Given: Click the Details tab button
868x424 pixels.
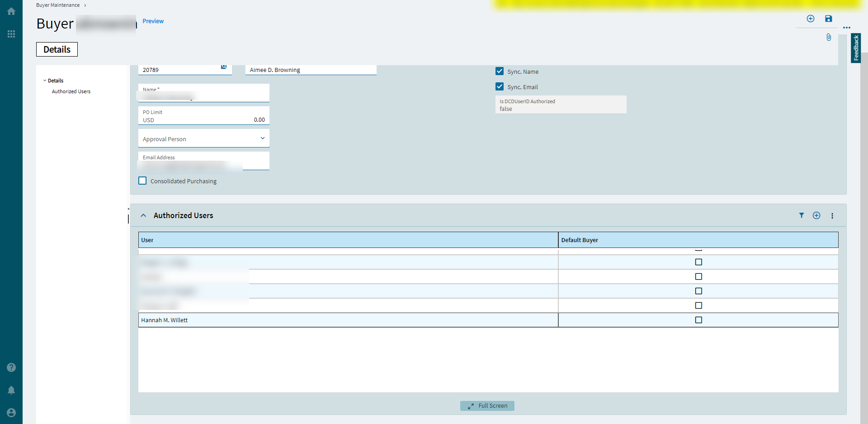Looking at the screenshot, I should [57, 49].
